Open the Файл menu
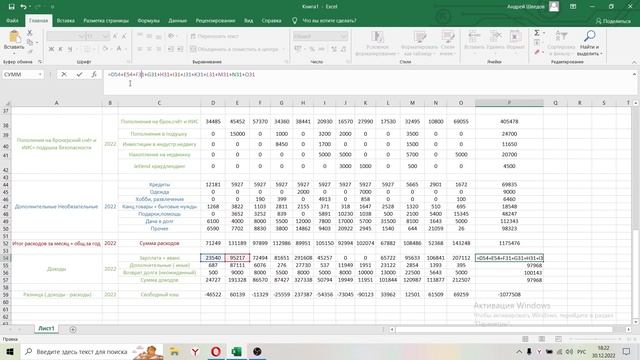The height and width of the screenshot is (360, 640). pyautogui.click(x=12, y=20)
